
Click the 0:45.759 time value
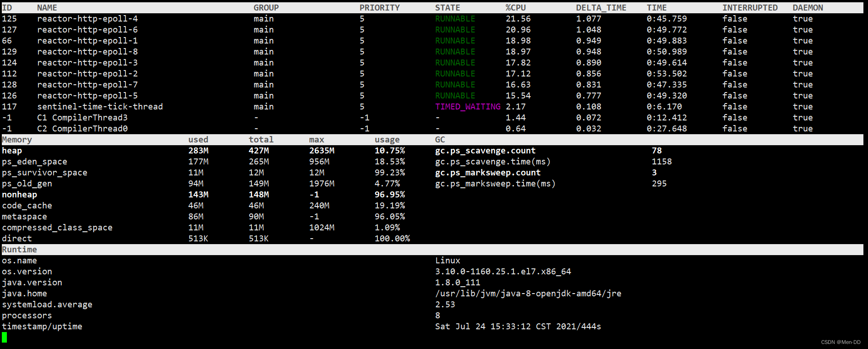[x=667, y=19]
